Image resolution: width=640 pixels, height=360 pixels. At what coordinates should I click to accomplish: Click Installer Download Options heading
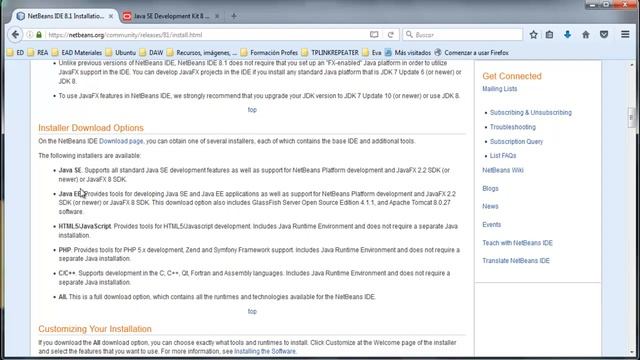(91, 128)
